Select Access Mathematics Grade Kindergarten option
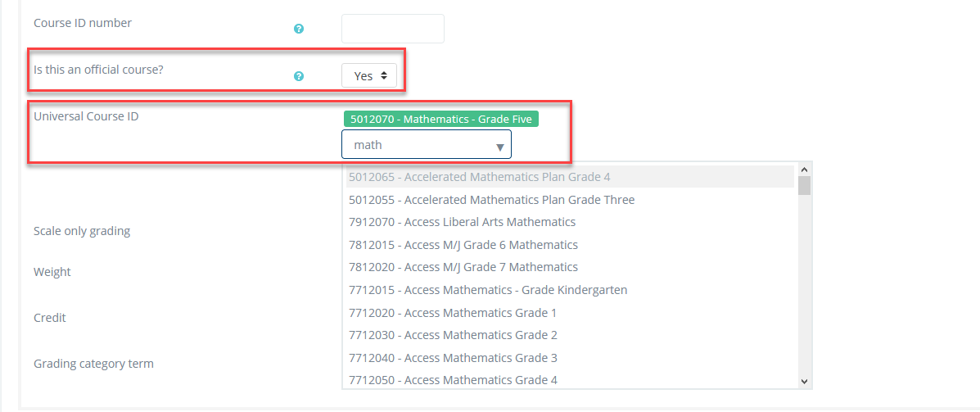Image resolution: width=980 pixels, height=412 pixels. [x=488, y=290]
